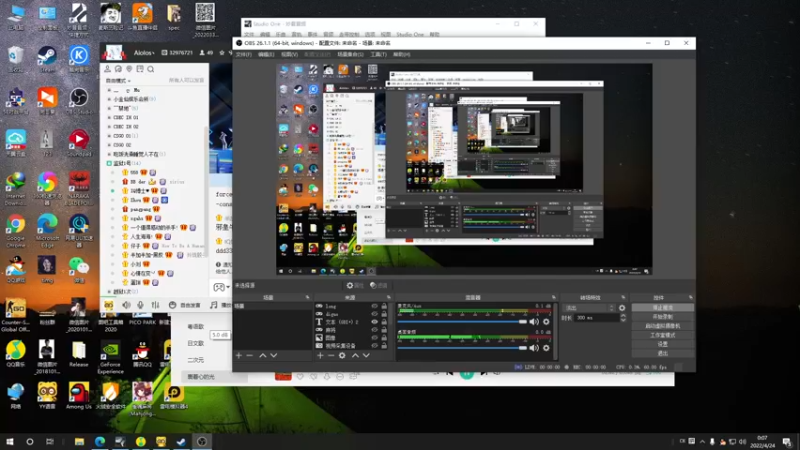Screen dimensions: 800x450
Task: Lock the digua source
Action: tap(384, 314)
